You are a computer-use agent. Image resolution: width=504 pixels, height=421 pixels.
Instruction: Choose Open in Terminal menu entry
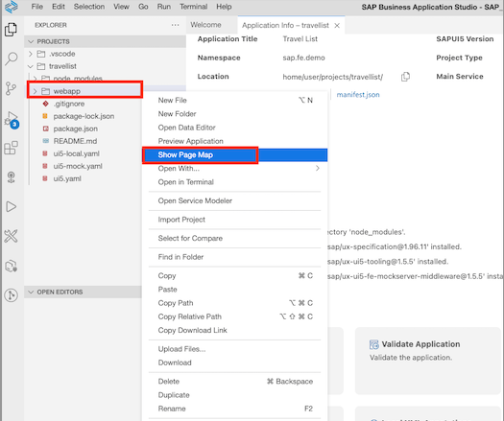pos(234,182)
